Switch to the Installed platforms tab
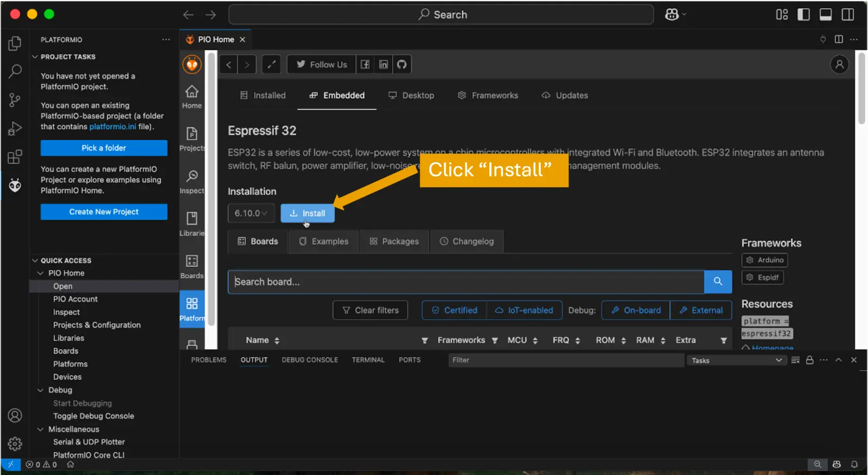The width and height of the screenshot is (868, 475). tap(263, 96)
